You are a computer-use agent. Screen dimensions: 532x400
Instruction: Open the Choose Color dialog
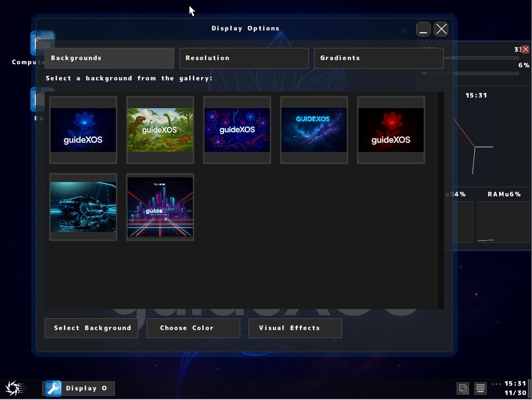[x=193, y=328]
